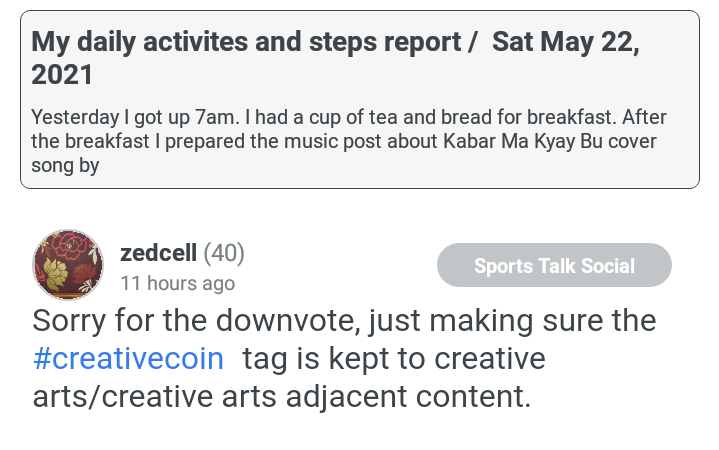719x450 pixels.
Task: Click the Kabar Ma Kyay Bu excerpt line
Action: [x=344, y=141]
